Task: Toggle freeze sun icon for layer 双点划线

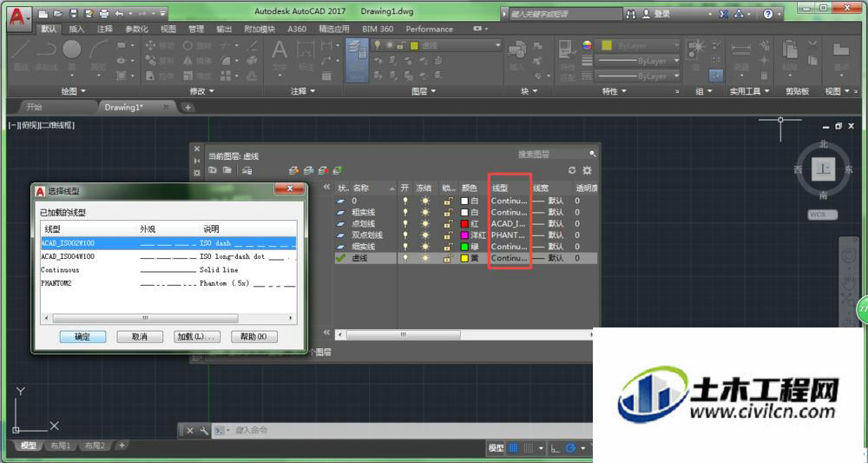Action: tap(425, 235)
